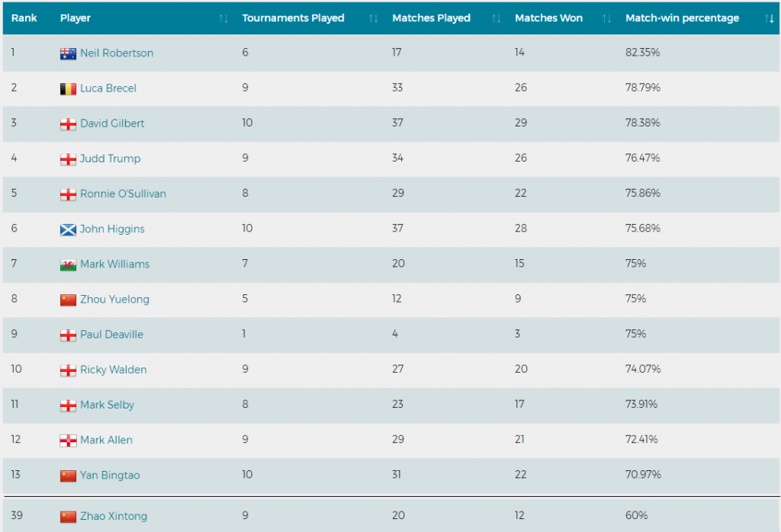Toggle Match-win percentage sort order arrows
The width and height of the screenshot is (781, 532).
769,18
